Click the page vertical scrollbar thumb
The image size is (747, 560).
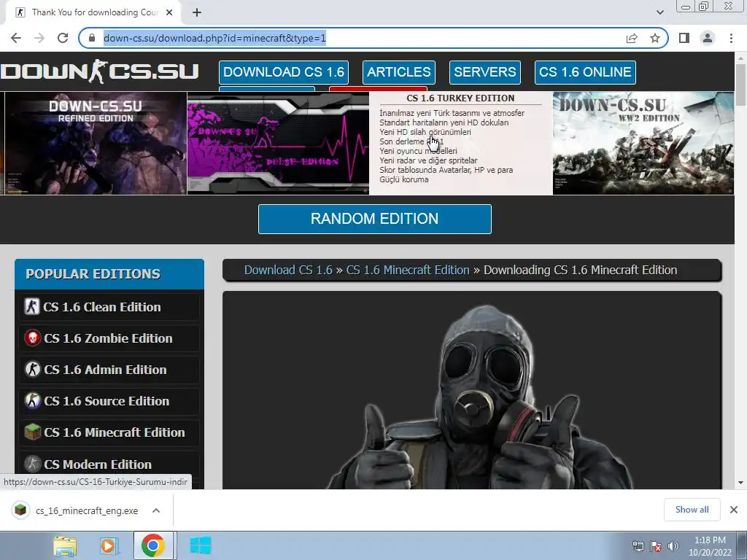pyautogui.click(x=740, y=85)
